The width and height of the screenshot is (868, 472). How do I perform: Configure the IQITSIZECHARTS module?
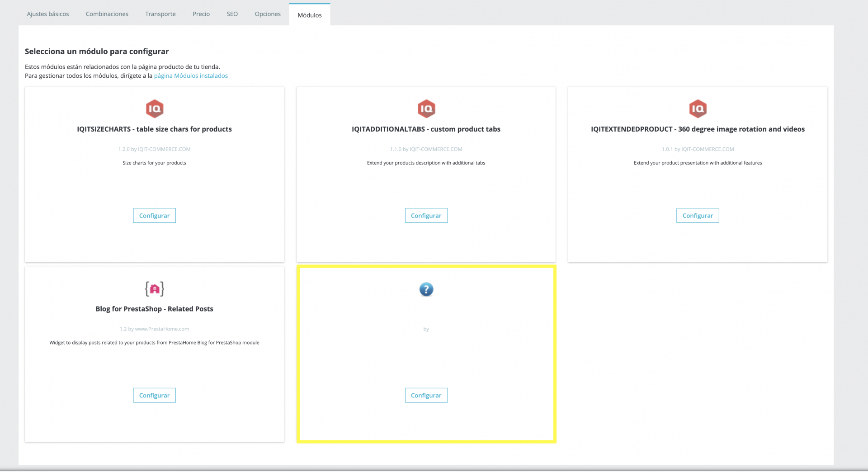tap(155, 216)
